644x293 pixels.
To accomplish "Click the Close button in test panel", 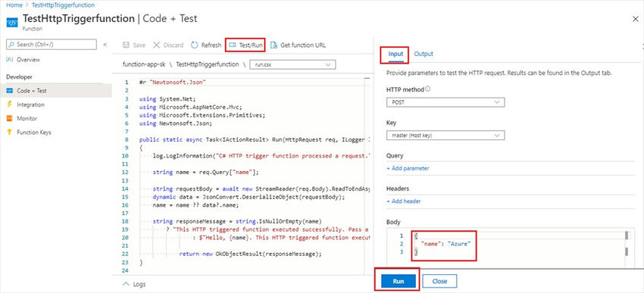I will pos(439,281).
